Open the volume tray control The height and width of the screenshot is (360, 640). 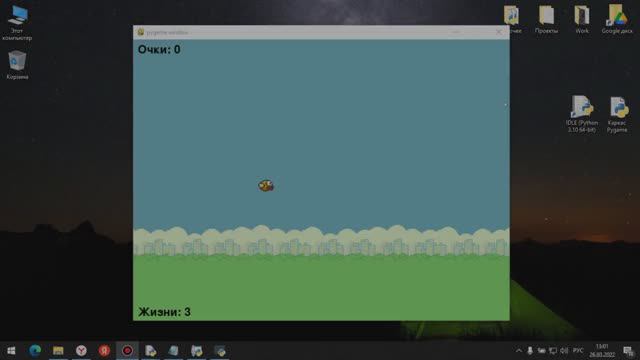[x=564, y=351]
